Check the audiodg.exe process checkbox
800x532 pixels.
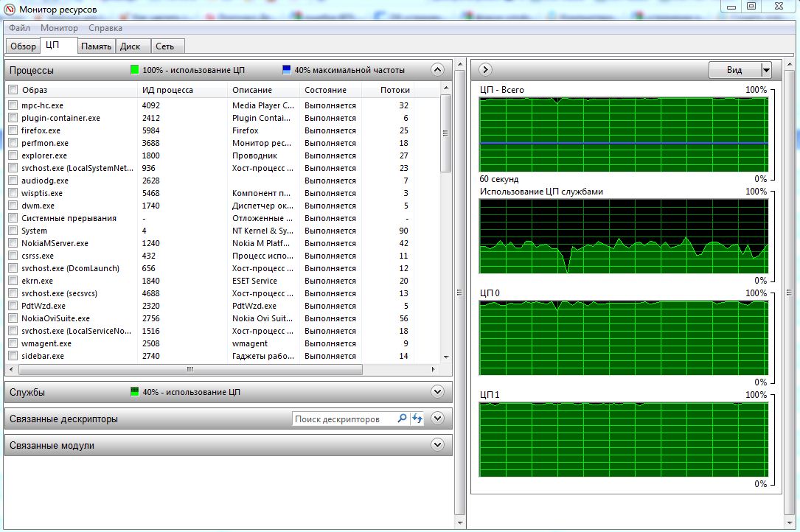coord(13,181)
